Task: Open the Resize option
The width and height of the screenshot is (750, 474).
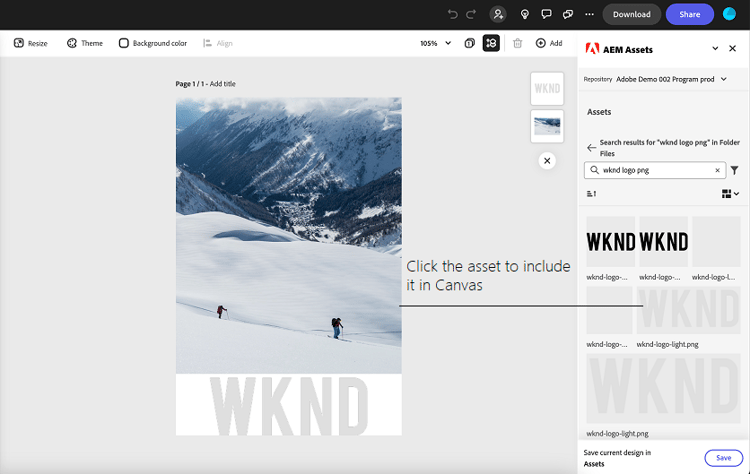Action: [31, 43]
